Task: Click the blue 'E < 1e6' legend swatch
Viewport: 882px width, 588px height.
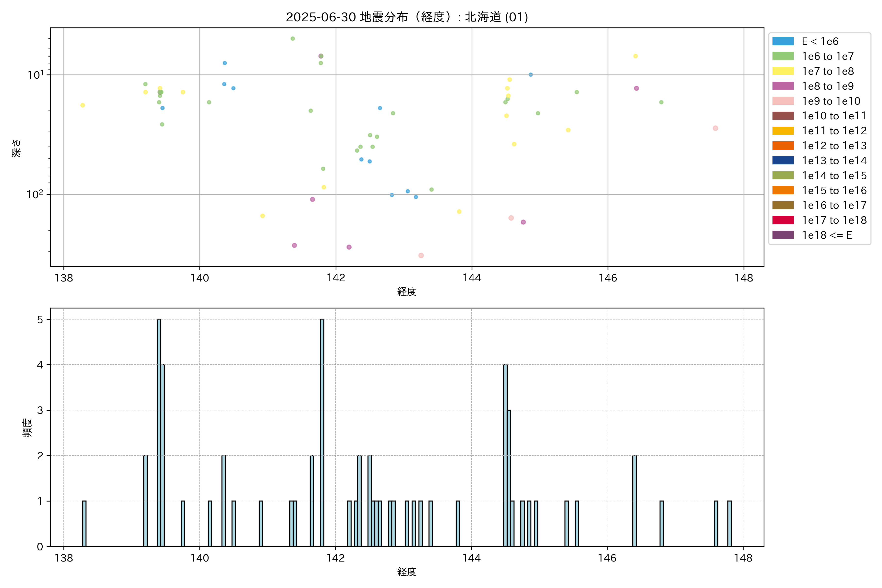Action: (783, 41)
